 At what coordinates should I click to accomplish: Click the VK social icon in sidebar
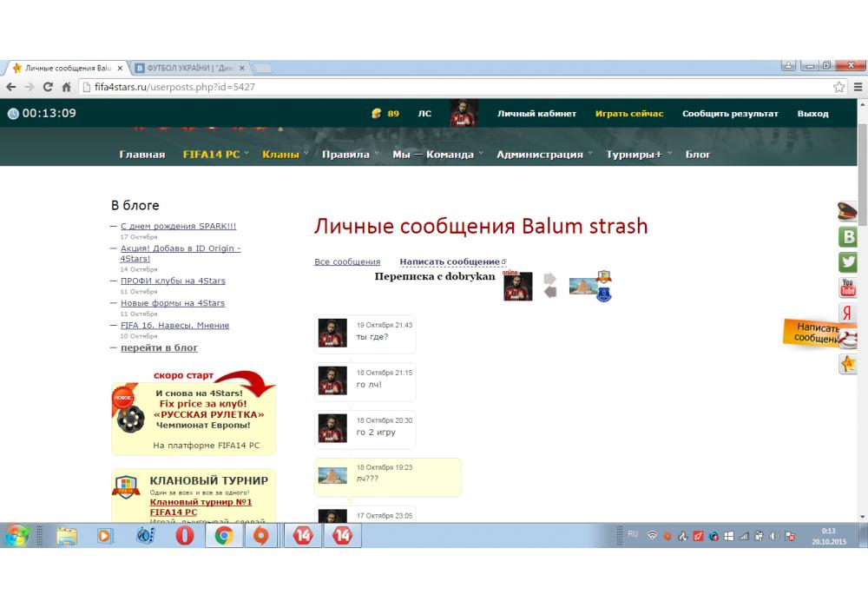[848, 237]
